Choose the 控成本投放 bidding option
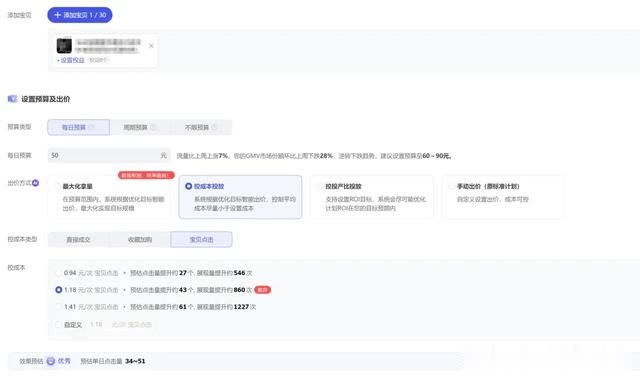Image resolution: width=640 pixels, height=377 pixels. 240,197
